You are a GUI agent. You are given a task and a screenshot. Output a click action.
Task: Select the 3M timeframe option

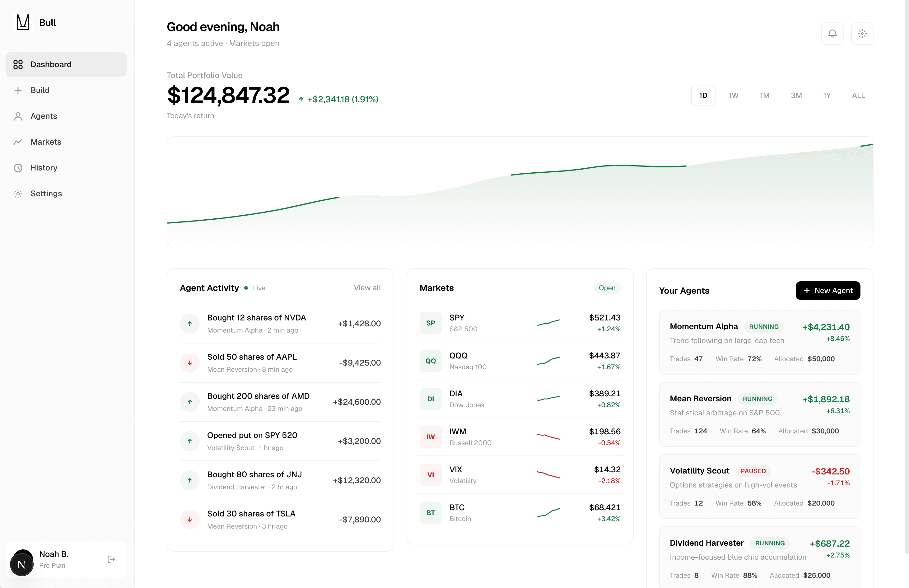796,96
